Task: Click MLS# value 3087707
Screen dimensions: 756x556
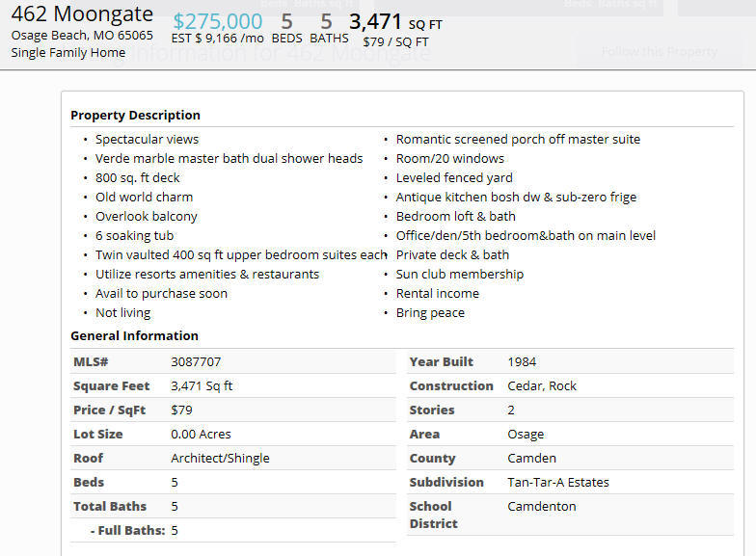Action: coord(196,362)
